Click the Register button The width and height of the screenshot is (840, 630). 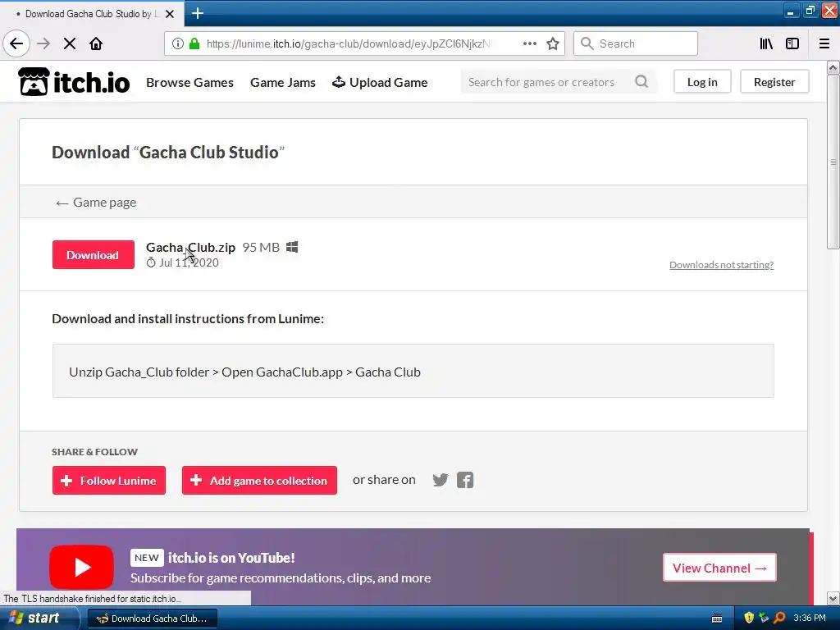774,81
